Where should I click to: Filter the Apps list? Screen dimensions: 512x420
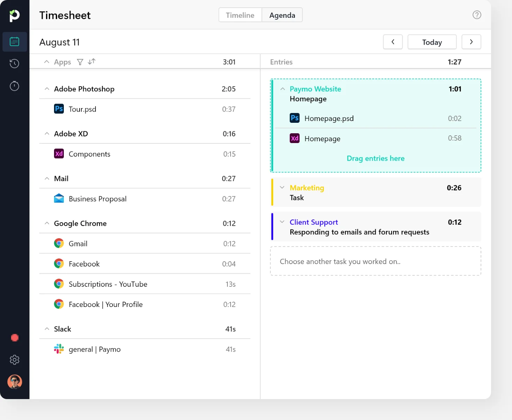point(80,62)
